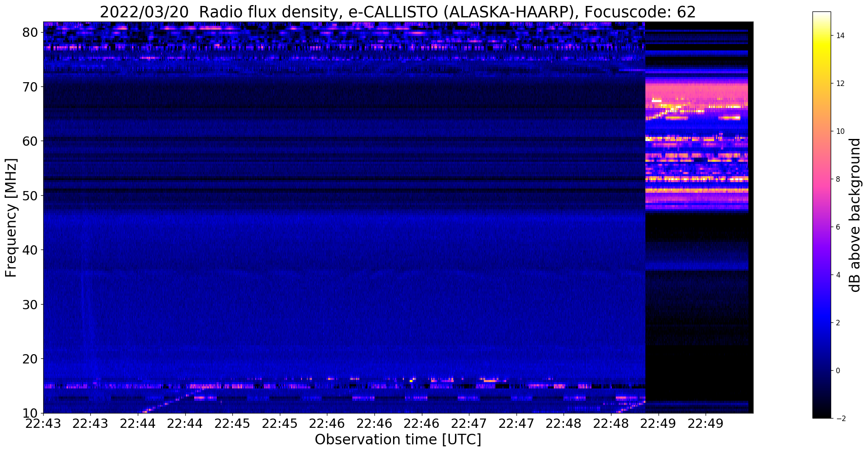Select the 20 tick on the frequency axis
Image resolution: width=868 pixels, height=452 pixels.
[30, 359]
